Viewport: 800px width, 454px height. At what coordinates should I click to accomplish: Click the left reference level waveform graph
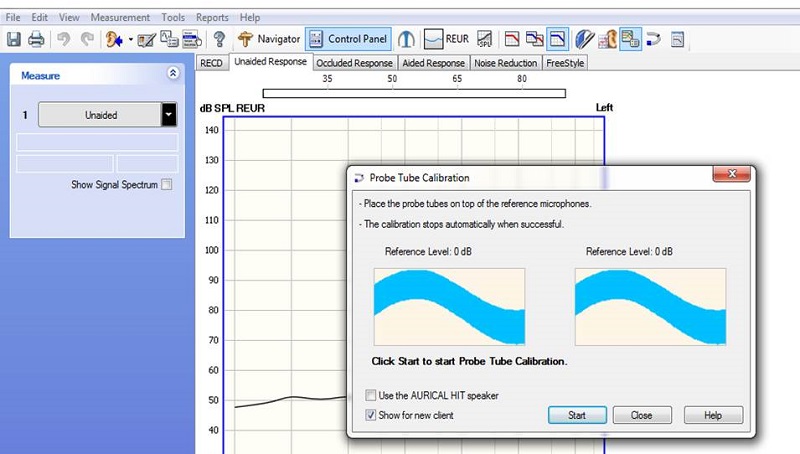pos(449,307)
